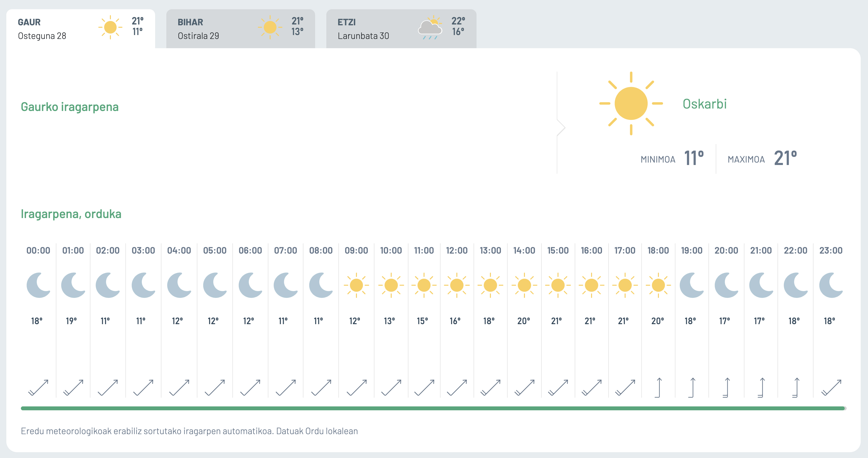Click the wind arrow under 14:00
Screen dimensions: 868x458
click(524, 387)
